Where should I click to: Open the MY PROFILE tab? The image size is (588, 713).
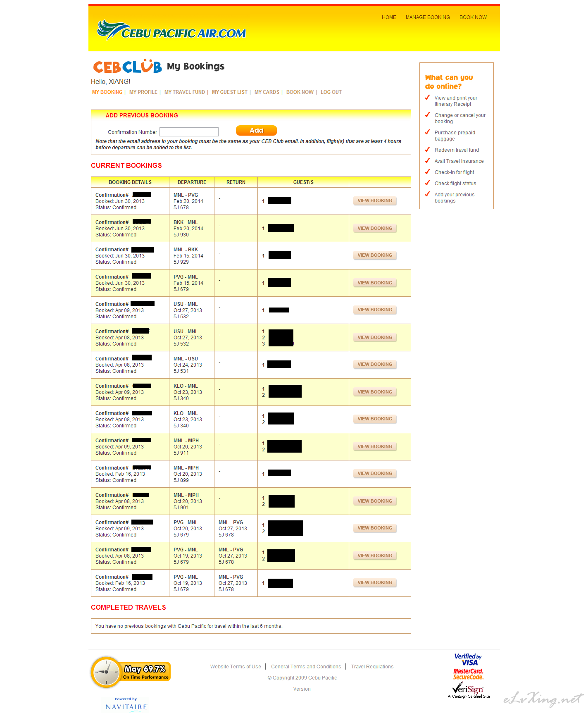[143, 92]
